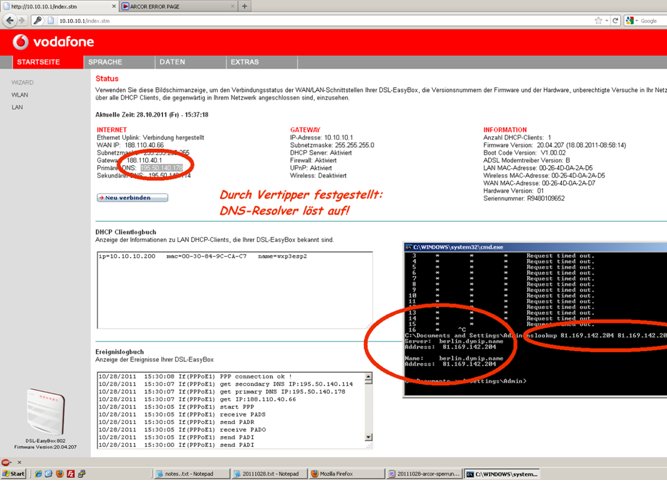Click the red Flash-style quick launch icon

tap(71, 474)
